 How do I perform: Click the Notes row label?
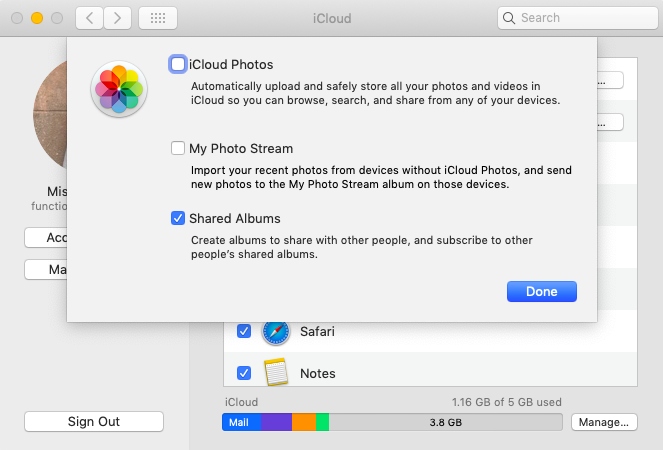point(318,373)
